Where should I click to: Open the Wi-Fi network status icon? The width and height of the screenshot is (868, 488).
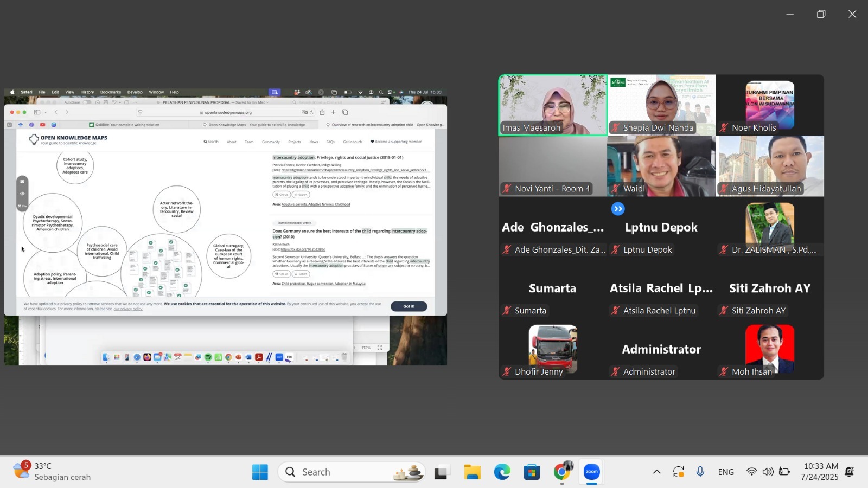pos(751,472)
